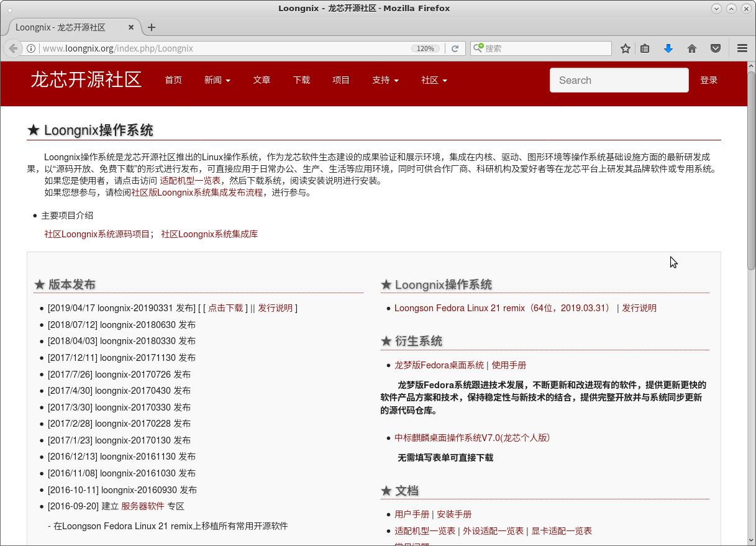Viewport: 756px width, 546px height.
Task: Open 社区Loongnix系统源码项目 link
Action: (x=97, y=234)
